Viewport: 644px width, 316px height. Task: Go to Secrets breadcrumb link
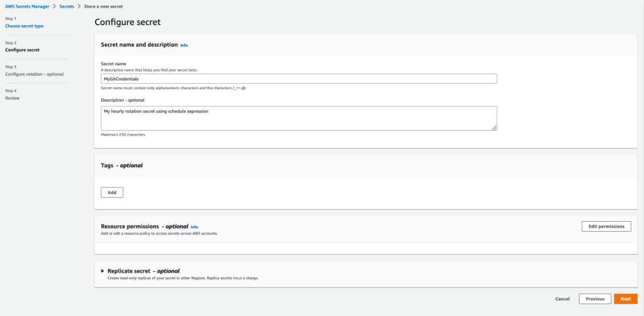[x=67, y=6]
